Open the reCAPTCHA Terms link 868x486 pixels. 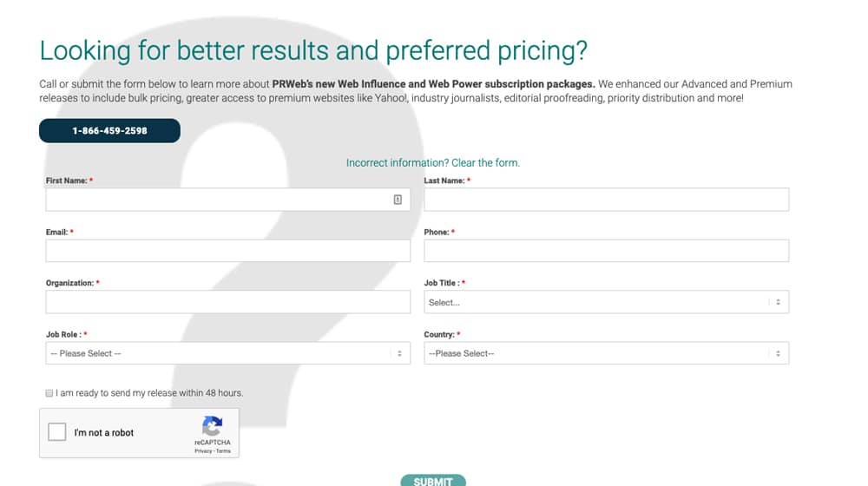pos(223,451)
